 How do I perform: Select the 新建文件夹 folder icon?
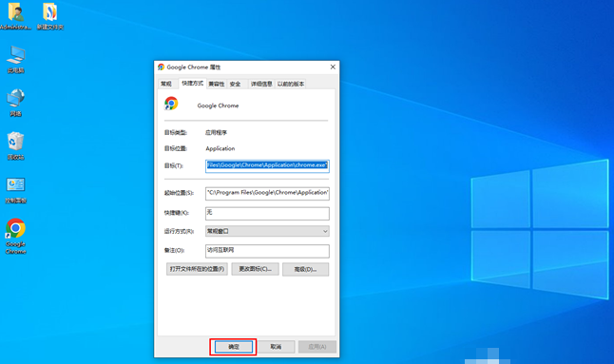tap(50, 16)
